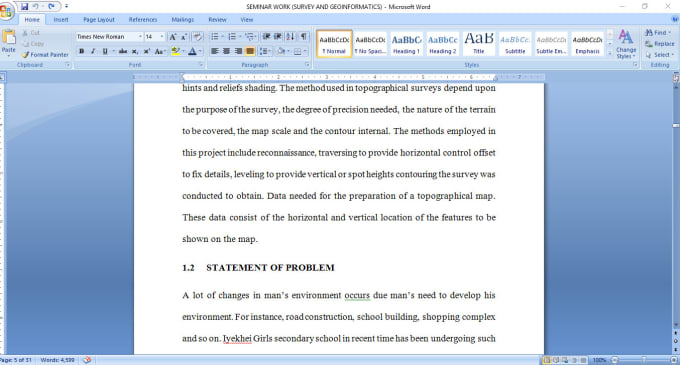Toggle Subscript formatting
The width and height of the screenshot is (680, 365).
click(135, 51)
